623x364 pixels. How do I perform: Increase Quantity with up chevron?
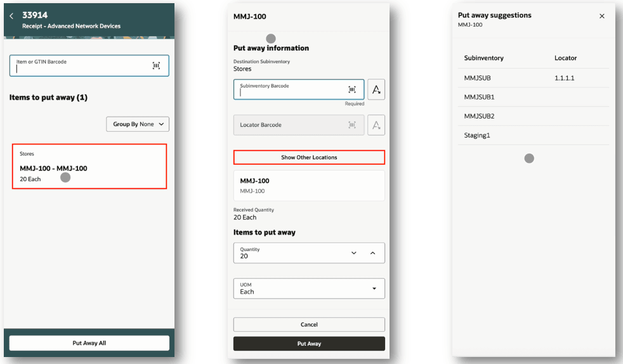tap(372, 253)
